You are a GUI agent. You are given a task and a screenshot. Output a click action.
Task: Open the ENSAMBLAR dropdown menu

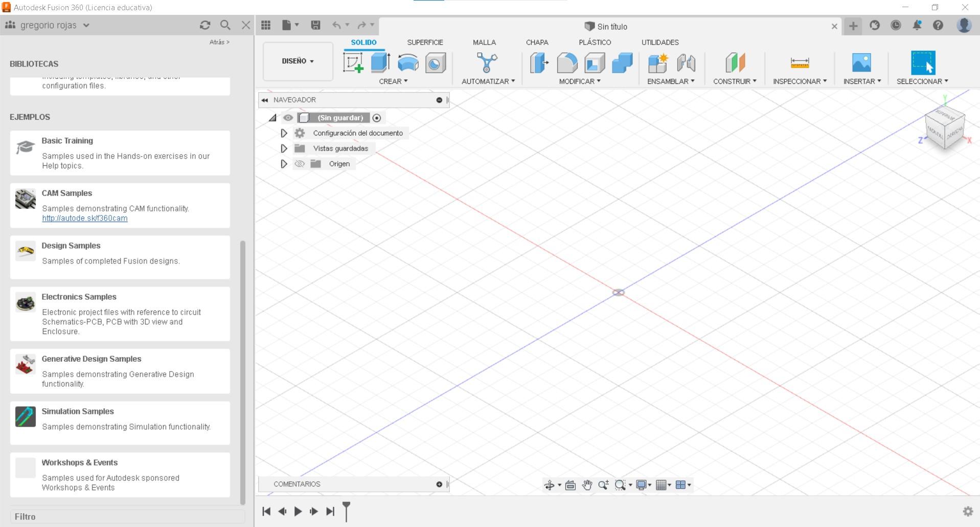click(671, 81)
